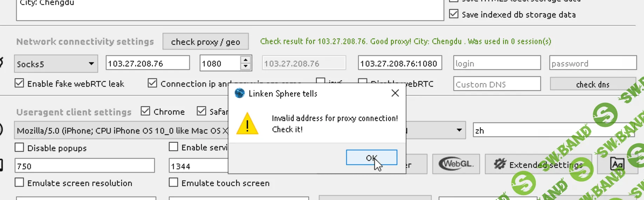The height and width of the screenshot is (200, 644).
Task: Focus the Custom DNS input field
Action: click(497, 84)
